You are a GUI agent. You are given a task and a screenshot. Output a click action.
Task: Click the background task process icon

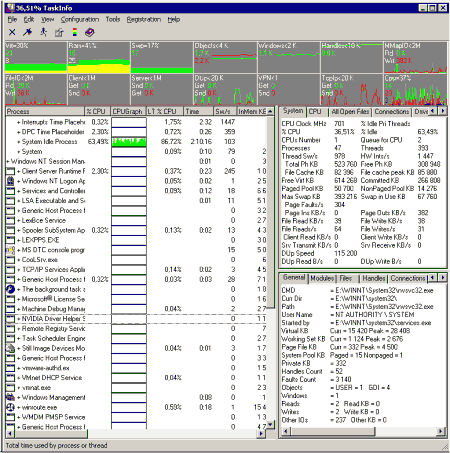tap(10, 289)
